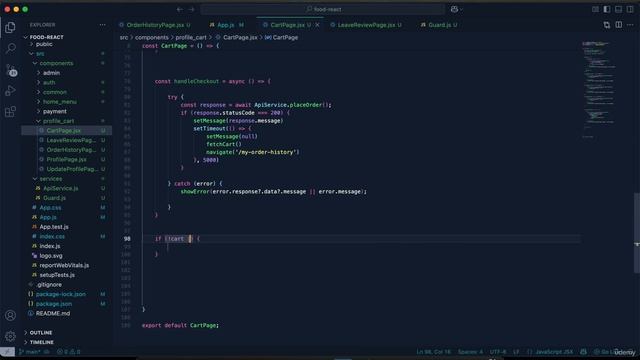Open the compare changes icon in the editor toolbar
This screenshot has width=640, height=360.
click(x=607, y=25)
